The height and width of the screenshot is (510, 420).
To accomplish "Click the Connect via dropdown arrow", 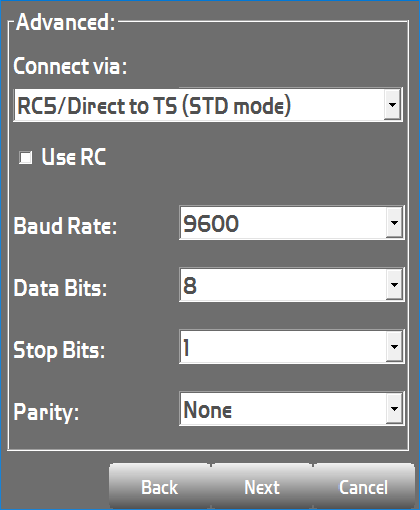I will tap(392, 105).
